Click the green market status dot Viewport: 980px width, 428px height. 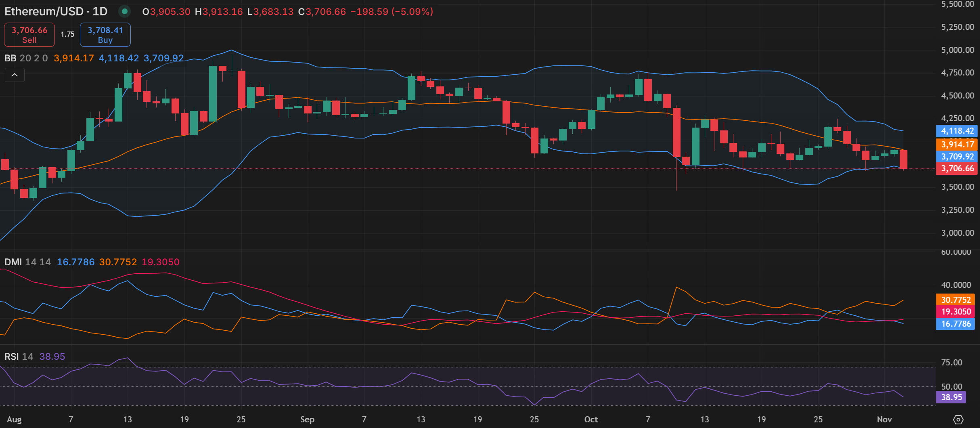125,11
